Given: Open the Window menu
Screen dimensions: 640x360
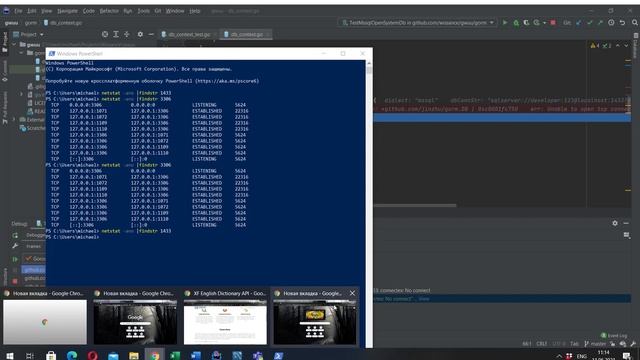Looking at the screenshot, I should 175,11.
